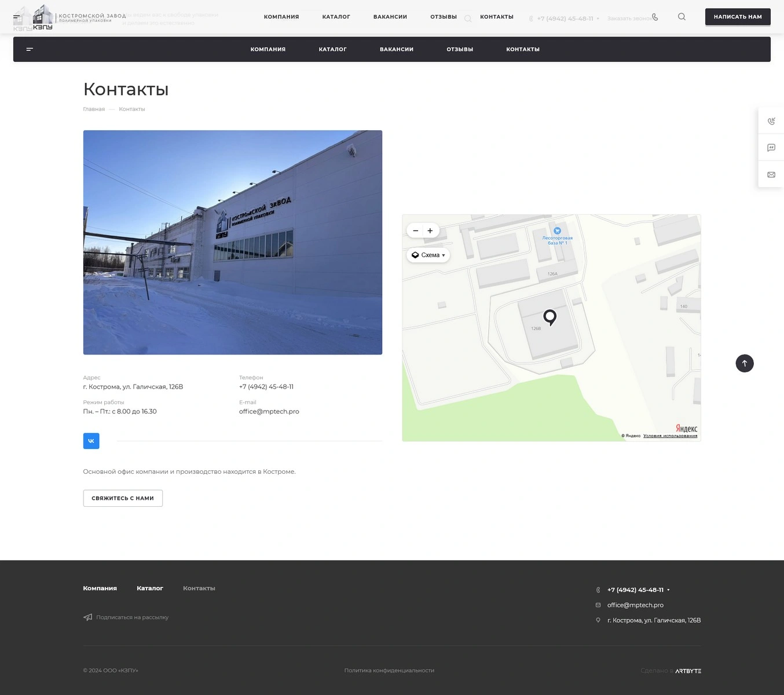
Task: Open Вакансии in the dark navigation bar
Action: tap(396, 49)
